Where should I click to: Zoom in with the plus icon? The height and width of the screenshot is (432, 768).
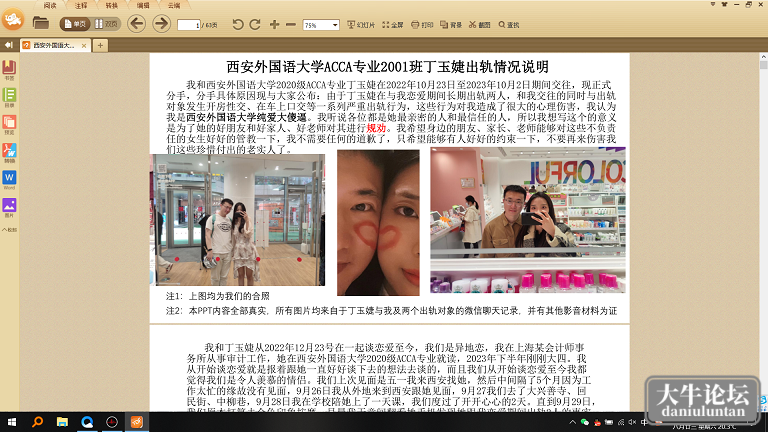pos(274,24)
